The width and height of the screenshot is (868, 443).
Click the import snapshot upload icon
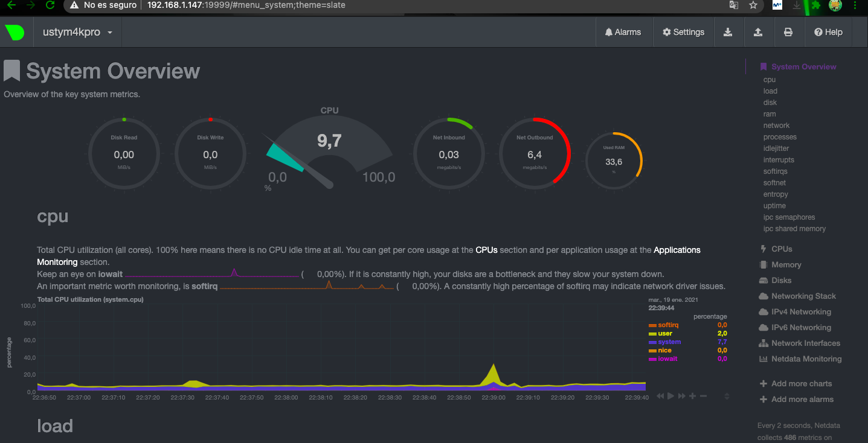[x=758, y=33]
